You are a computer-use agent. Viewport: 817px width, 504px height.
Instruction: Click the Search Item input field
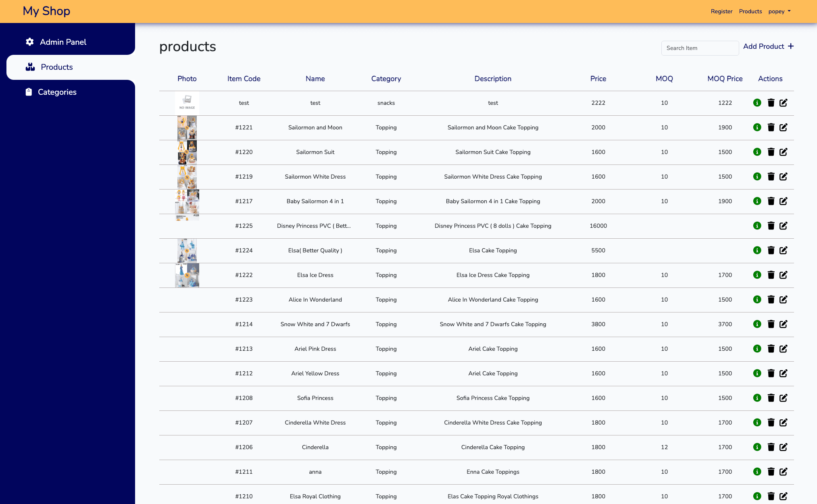point(700,48)
